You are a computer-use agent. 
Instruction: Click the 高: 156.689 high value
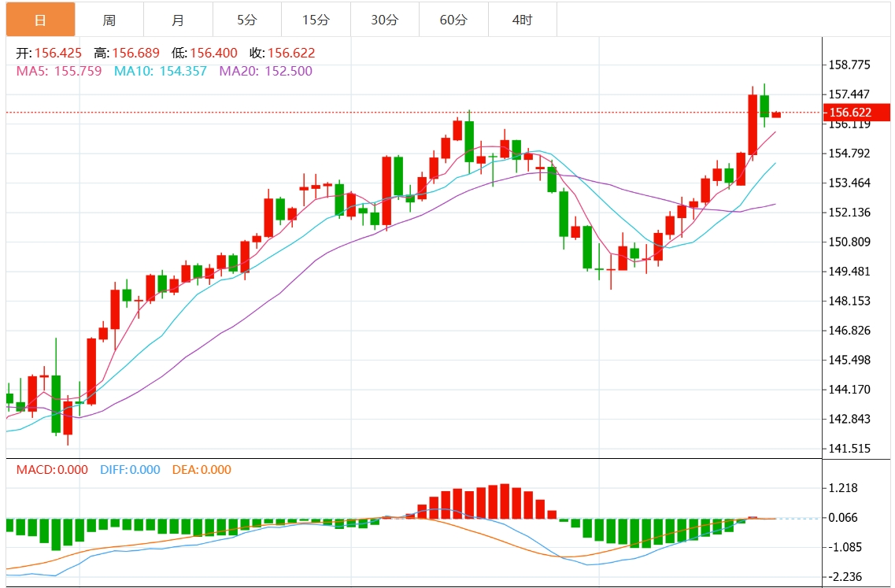pyautogui.click(x=127, y=53)
